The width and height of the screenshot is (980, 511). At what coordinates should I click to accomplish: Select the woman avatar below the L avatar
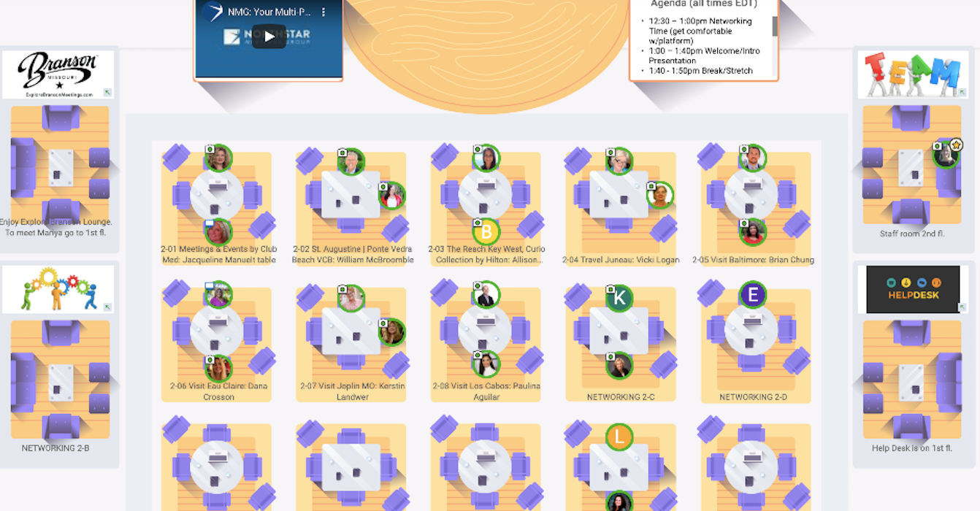tap(619, 502)
